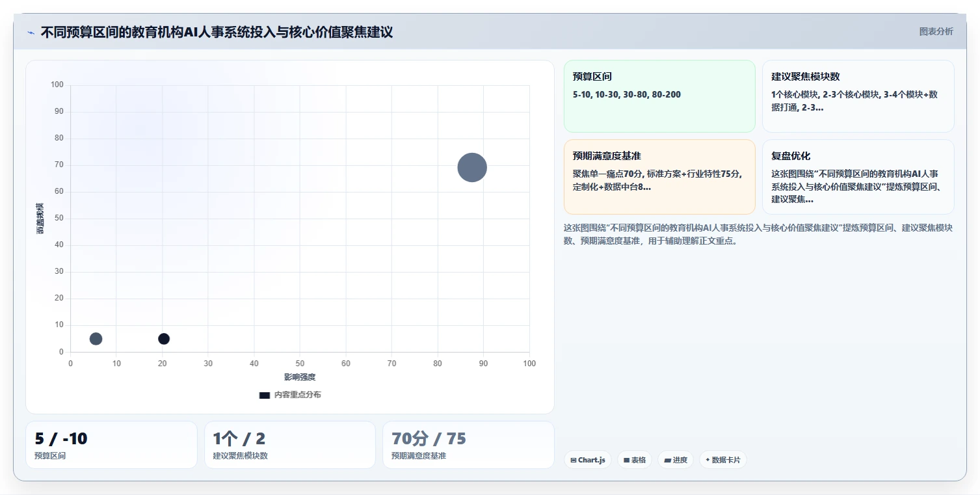Click the '5 / -10' 预算区间 stat card
The width and height of the screenshot is (980, 495).
point(111,445)
